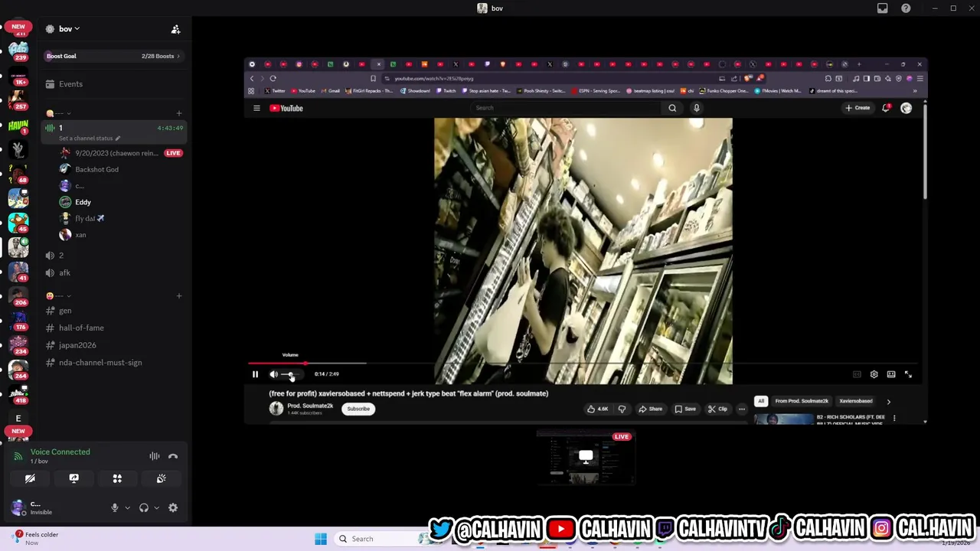Mute the YouTube video speaker icon
This screenshot has width=980, height=551.
click(x=273, y=374)
